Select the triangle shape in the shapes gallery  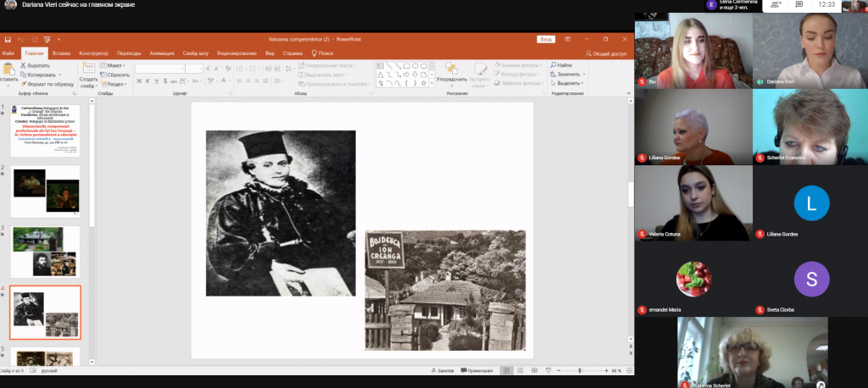381,75
